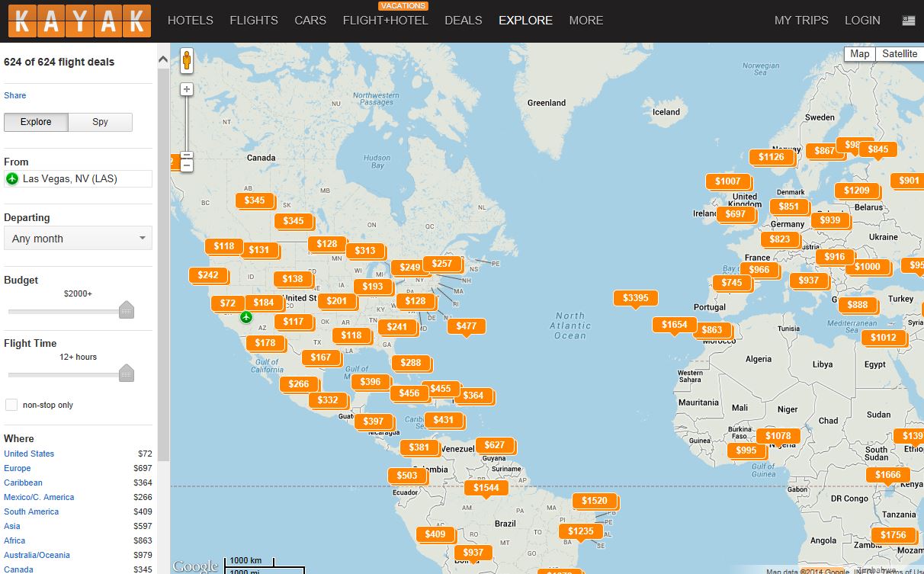Filter by South America region
The width and height of the screenshot is (924, 574).
click(31, 511)
